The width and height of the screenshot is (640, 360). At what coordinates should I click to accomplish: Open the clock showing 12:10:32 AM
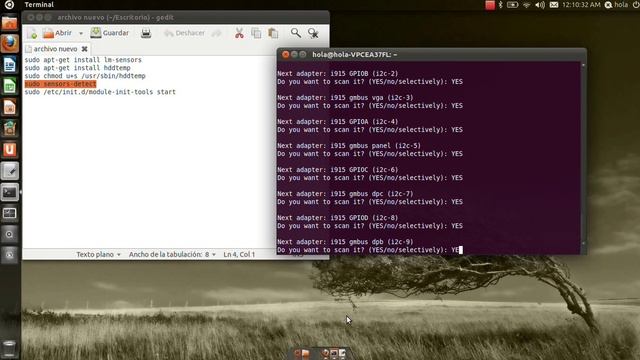coord(581,5)
